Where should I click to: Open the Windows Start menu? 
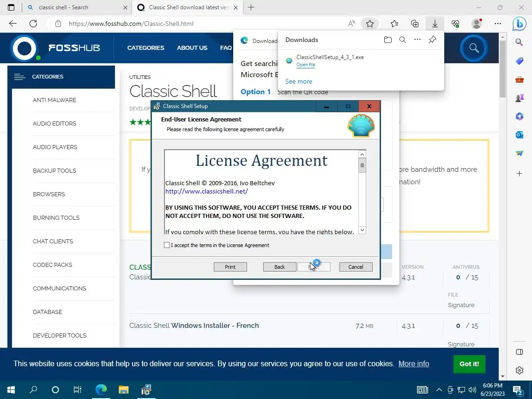pos(11,389)
